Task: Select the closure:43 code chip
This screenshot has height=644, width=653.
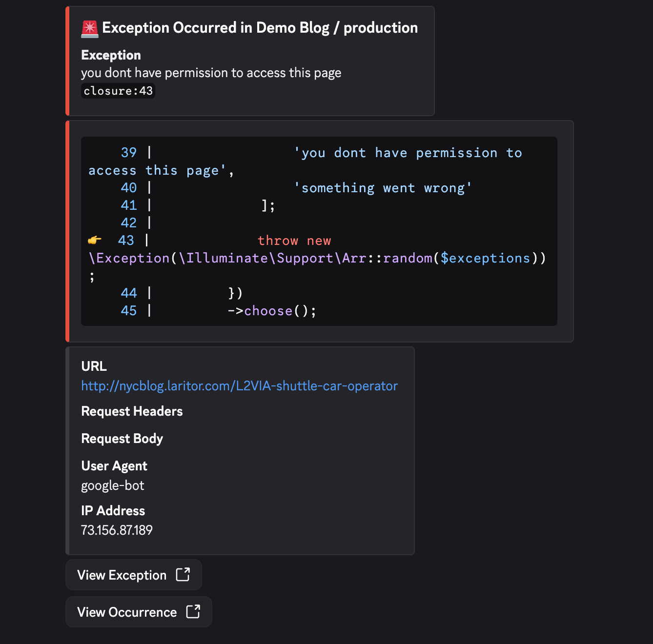Action: (118, 91)
